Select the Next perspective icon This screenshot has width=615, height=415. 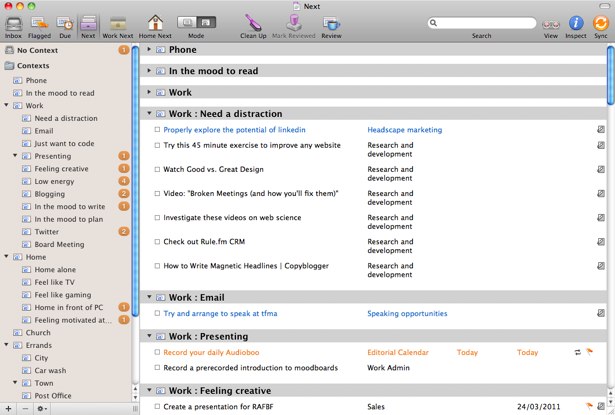88,25
